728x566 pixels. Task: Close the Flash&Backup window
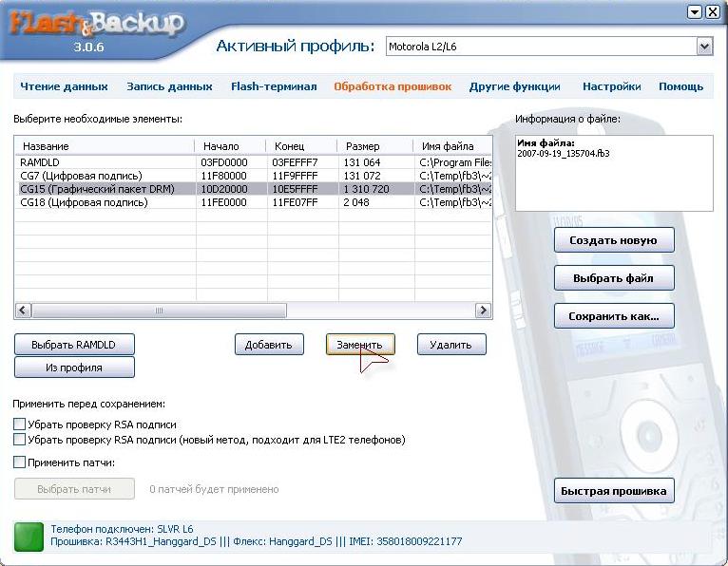[x=713, y=12]
